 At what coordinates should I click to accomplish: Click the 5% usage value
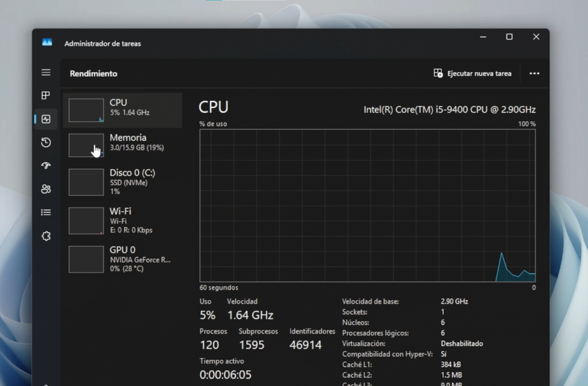point(207,315)
